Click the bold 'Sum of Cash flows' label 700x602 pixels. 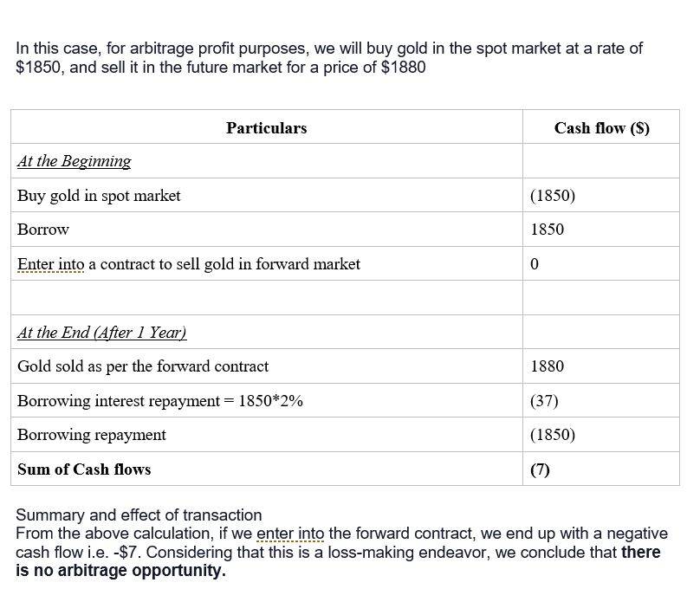click(84, 469)
